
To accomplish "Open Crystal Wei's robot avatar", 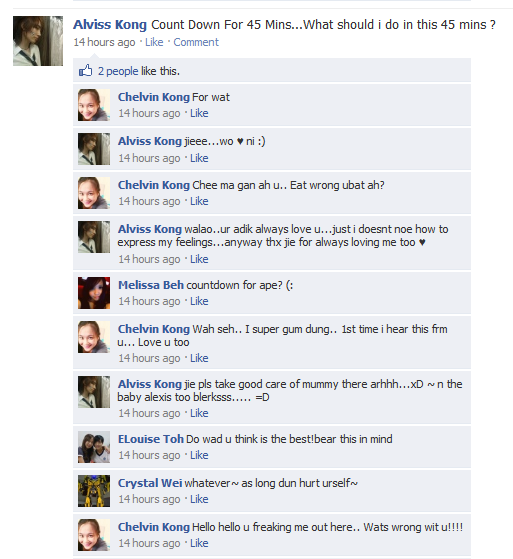I will (94, 491).
